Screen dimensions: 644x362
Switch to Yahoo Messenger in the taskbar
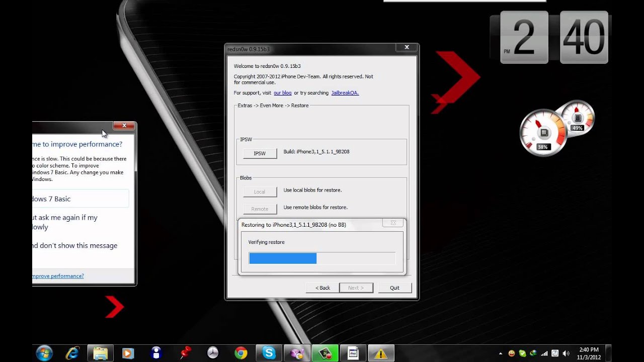pyautogui.click(x=297, y=353)
